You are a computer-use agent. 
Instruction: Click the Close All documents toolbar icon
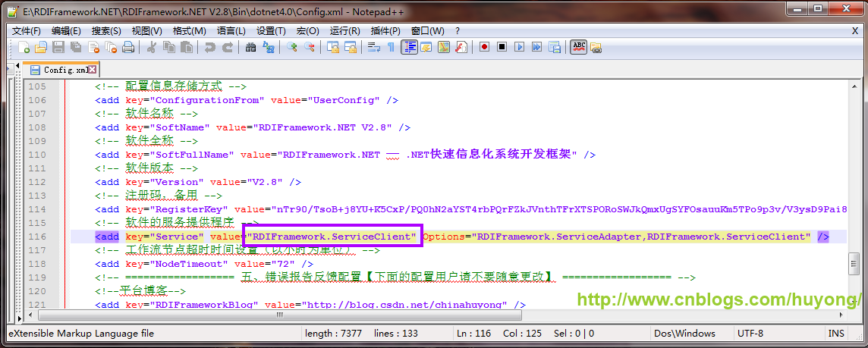point(110,48)
